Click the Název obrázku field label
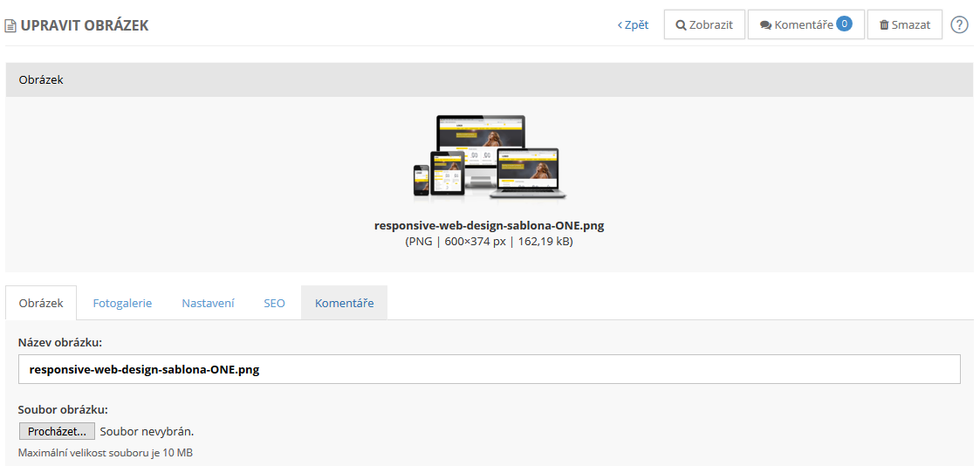 60,341
